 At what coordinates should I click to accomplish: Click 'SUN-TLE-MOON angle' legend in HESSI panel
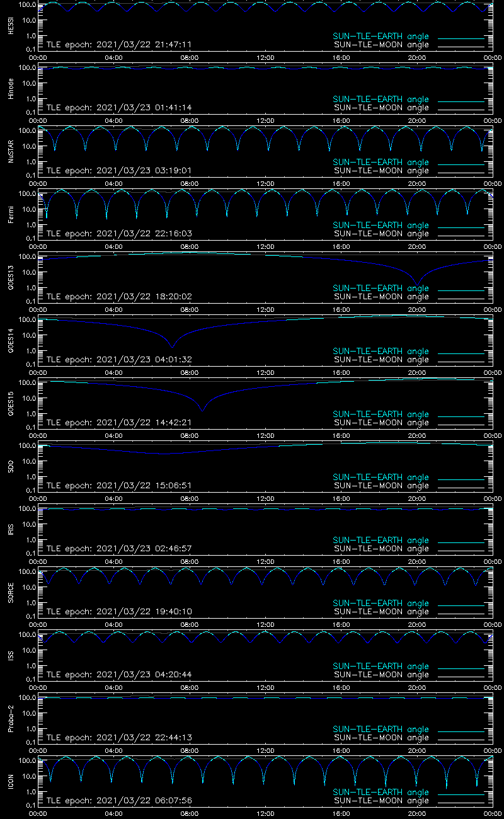pos(381,45)
